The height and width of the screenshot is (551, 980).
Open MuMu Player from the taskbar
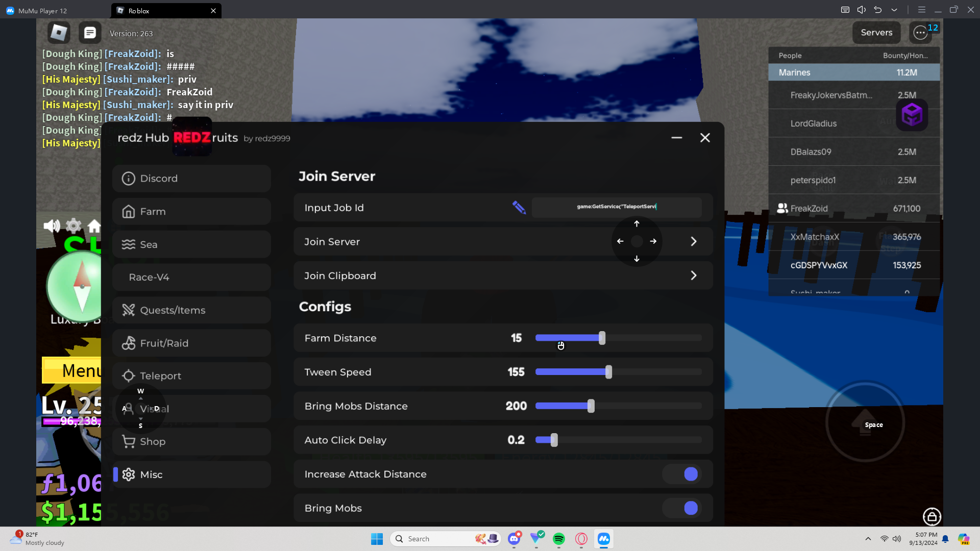604,539
